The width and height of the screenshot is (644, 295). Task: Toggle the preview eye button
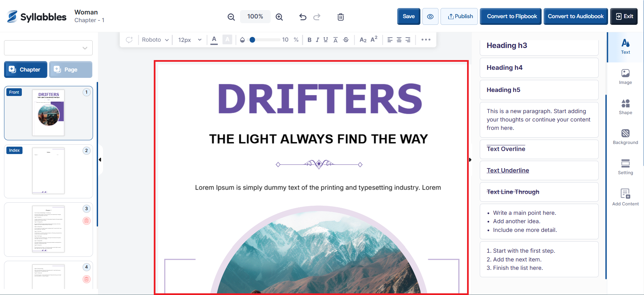[x=430, y=16]
